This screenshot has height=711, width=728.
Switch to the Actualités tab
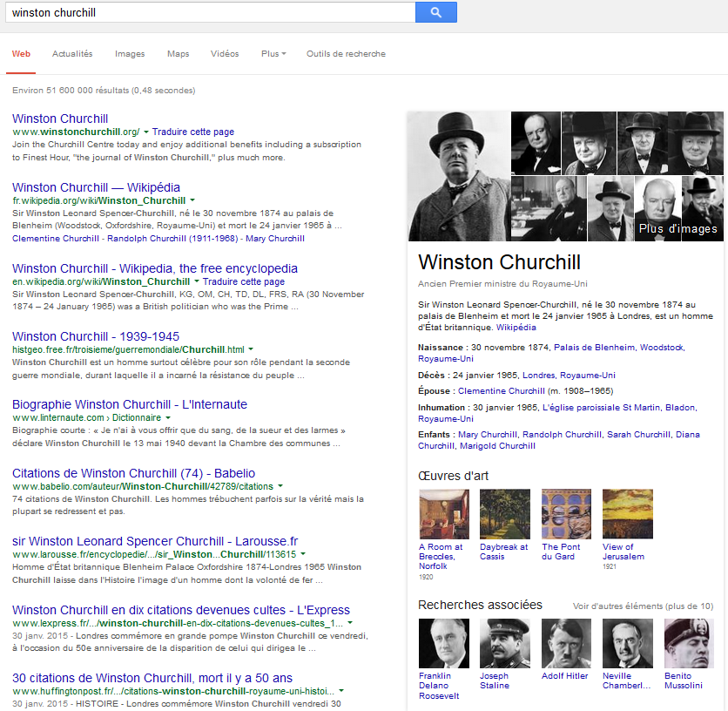pos(72,54)
